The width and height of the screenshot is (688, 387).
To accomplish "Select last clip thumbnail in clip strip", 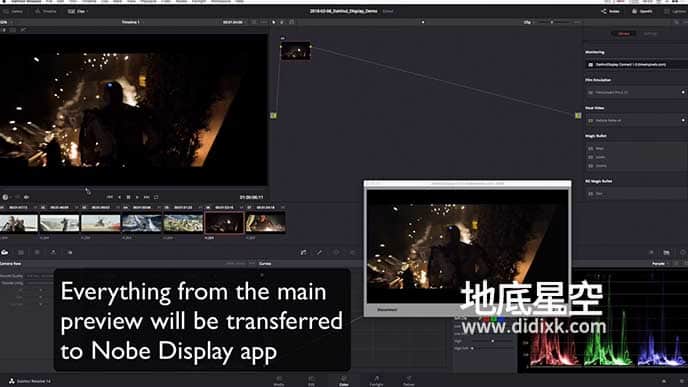I will 265,223.
